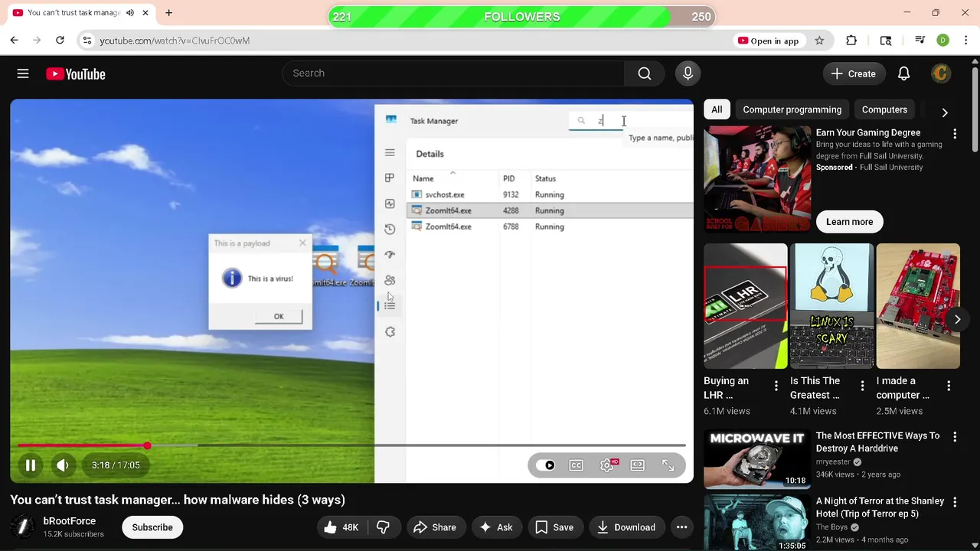Show next shorts with the arrow
980x551 pixels.
[957, 320]
